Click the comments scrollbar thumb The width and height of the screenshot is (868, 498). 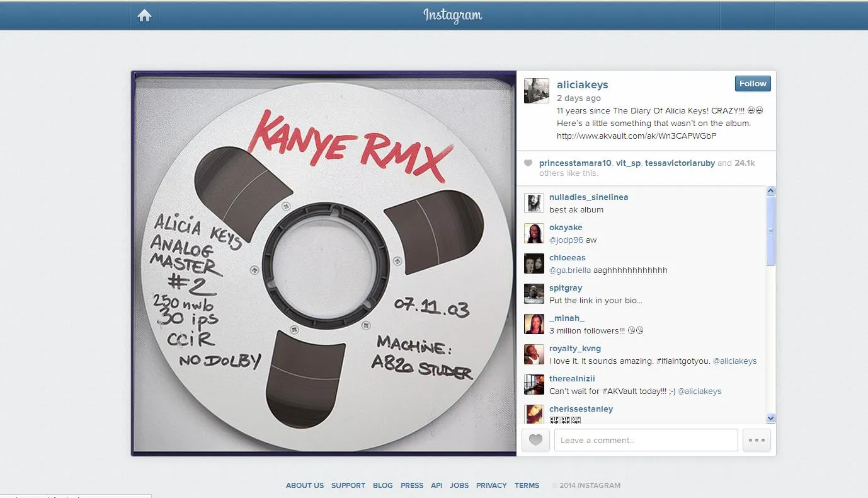click(770, 230)
